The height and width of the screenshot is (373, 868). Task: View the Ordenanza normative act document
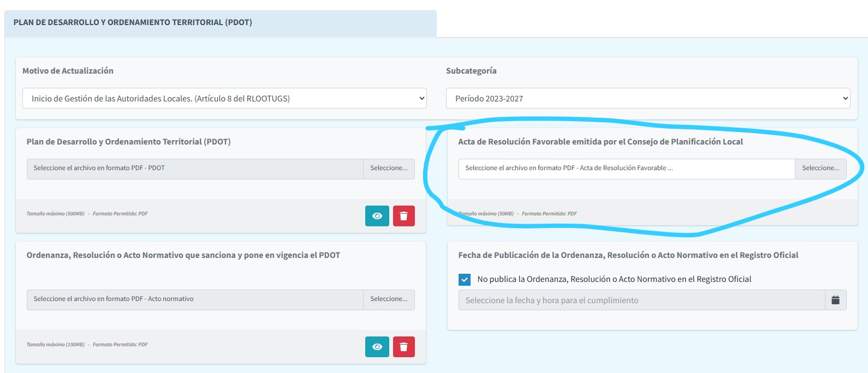[x=377, y=347]
